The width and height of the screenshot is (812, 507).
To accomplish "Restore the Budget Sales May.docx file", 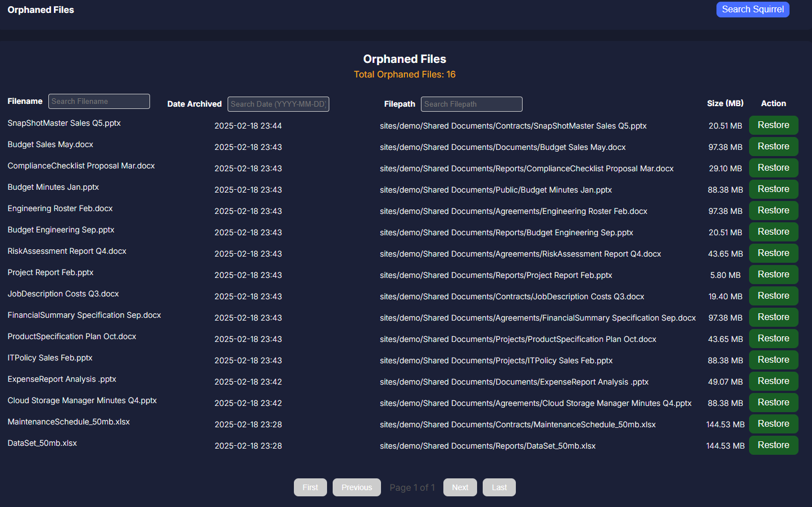I will 773,147.
